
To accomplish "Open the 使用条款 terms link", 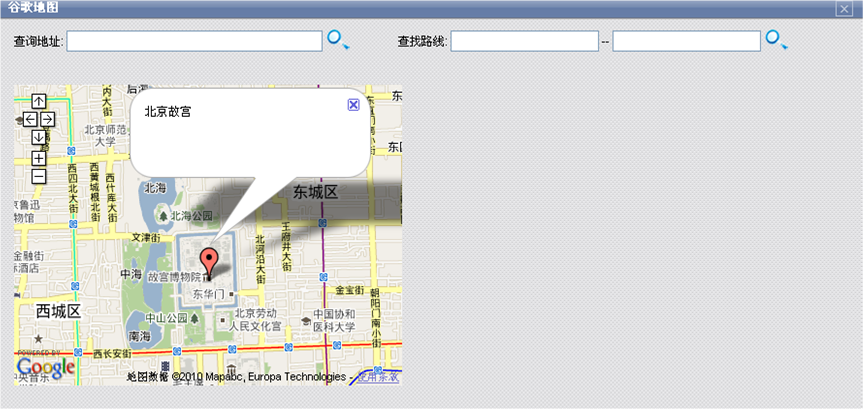I will (x=379, y=378).
